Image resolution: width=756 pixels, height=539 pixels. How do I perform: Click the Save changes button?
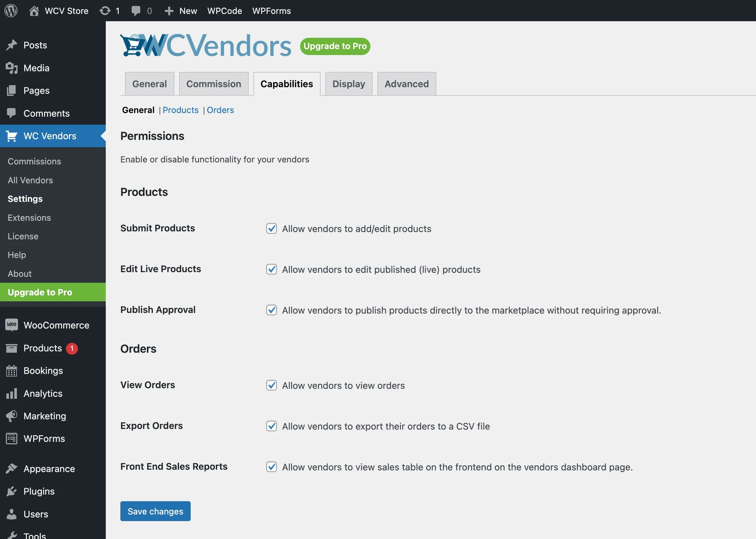156,511
